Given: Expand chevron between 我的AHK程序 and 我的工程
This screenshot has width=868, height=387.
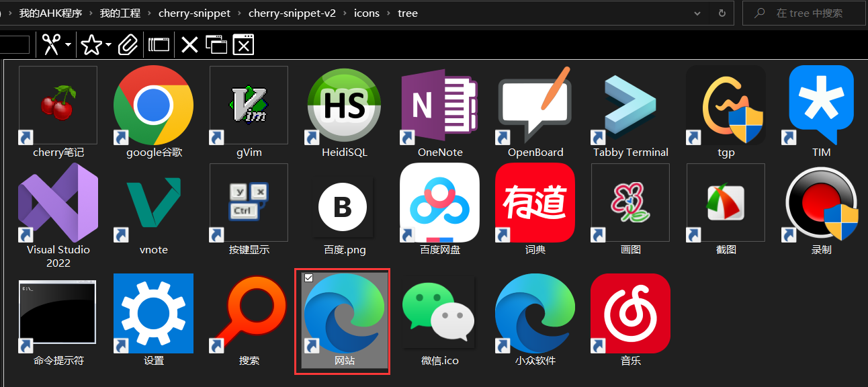Looking at the screenshot, I should tap(91, 13).
